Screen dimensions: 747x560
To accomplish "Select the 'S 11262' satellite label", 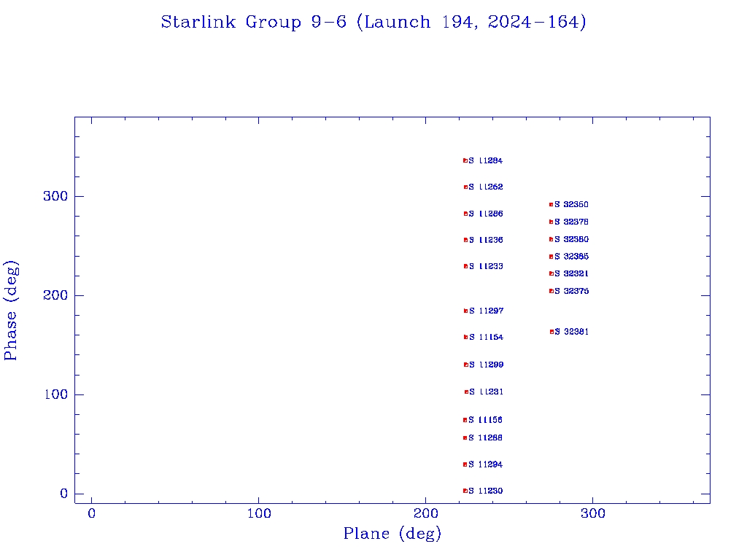I will 485,187.
